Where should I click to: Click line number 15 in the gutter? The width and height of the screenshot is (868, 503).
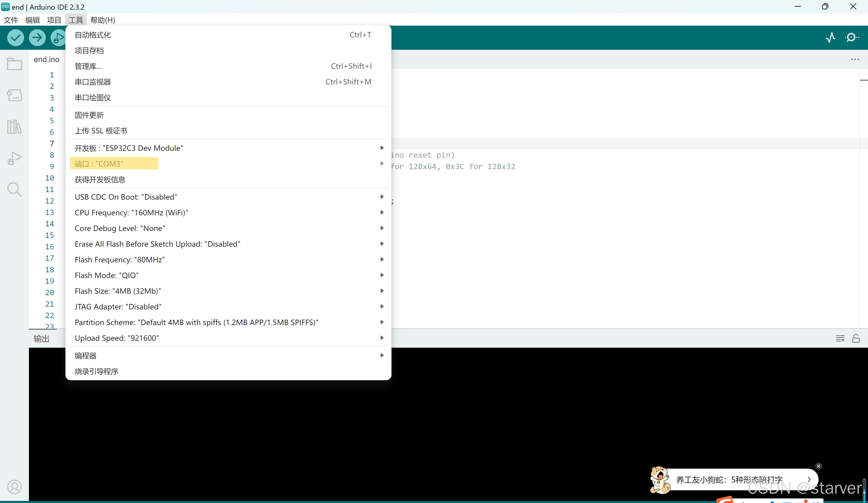point(50,235)
